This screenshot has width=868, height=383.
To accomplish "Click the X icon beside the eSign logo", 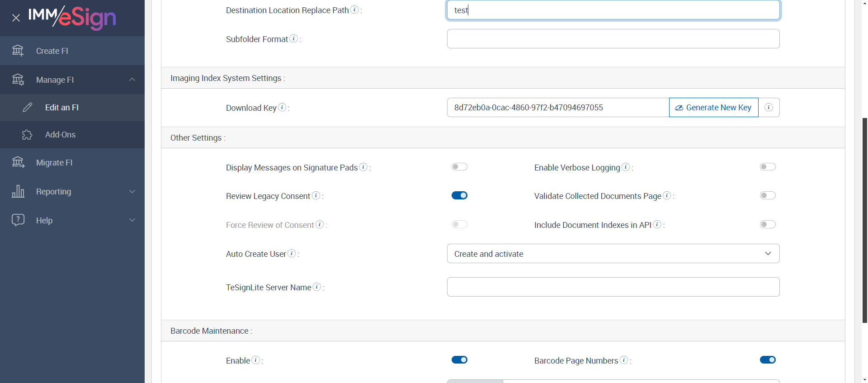I will click(16, 18).
